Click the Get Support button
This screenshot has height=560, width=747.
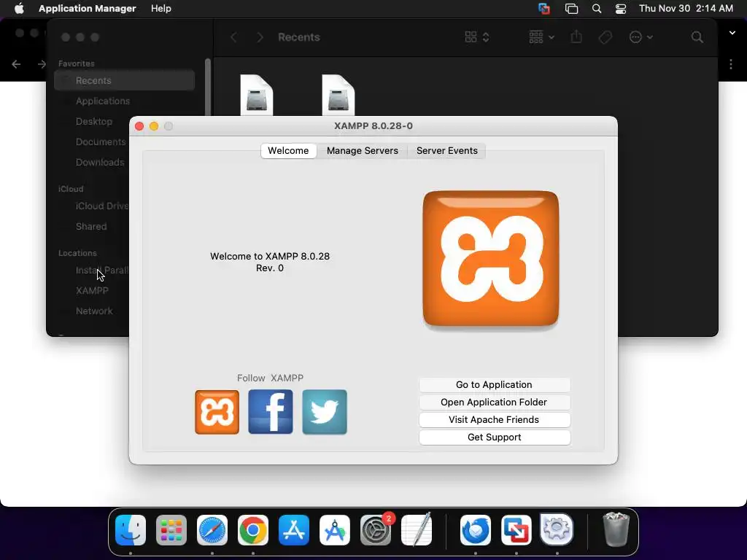(494, 437)
